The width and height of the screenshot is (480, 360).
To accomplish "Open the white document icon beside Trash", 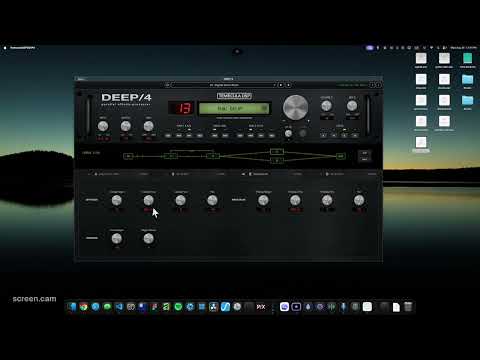I will click(x=396, y=307).
